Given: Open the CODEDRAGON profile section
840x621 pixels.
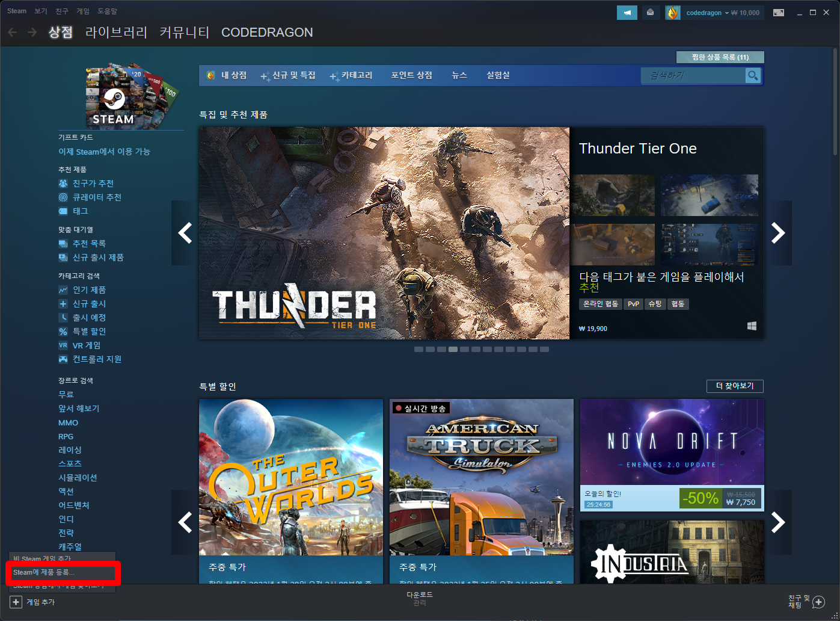Looking at the screenshot, I should click(x=267, y=32).
